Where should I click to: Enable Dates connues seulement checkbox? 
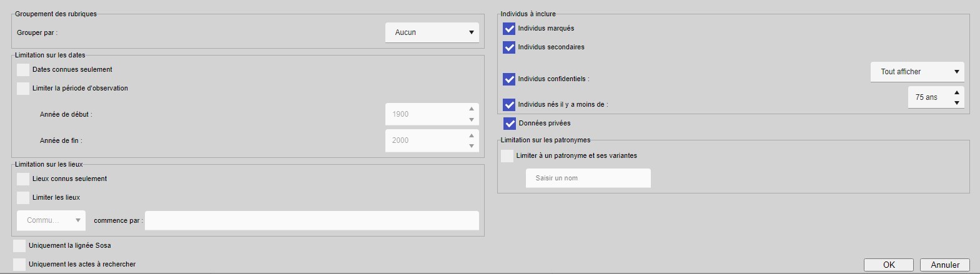pyautogui.click(x=23, y=70)
